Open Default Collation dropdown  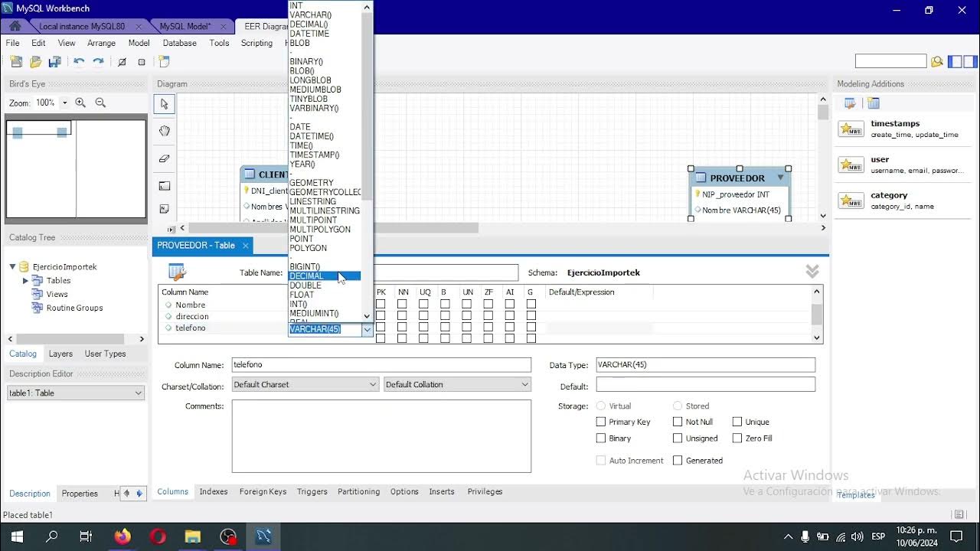pos(458,384)
